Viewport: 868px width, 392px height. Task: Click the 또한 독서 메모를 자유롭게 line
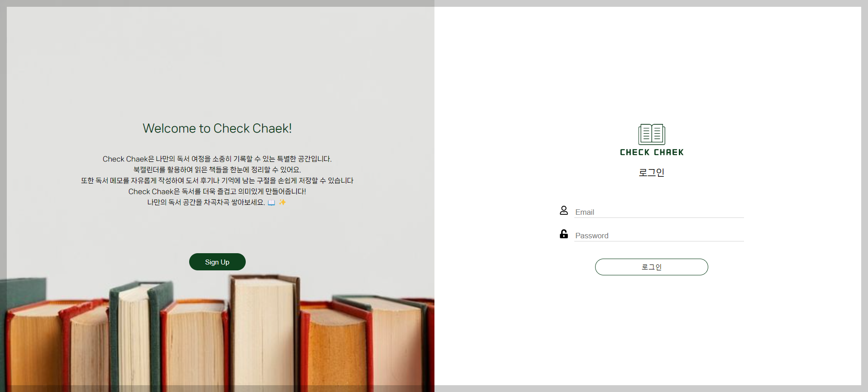(x=217, y=181)
